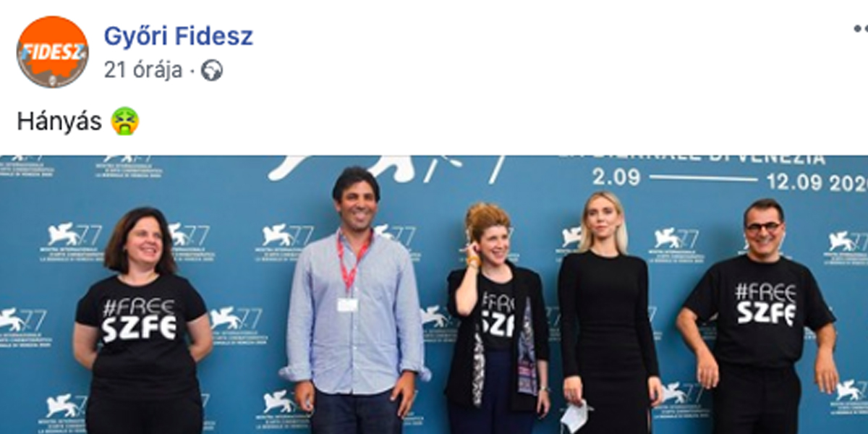Select the 'Hányás' post caption text
This screenshot has width=868, height=434.
(x=59, y=122)
